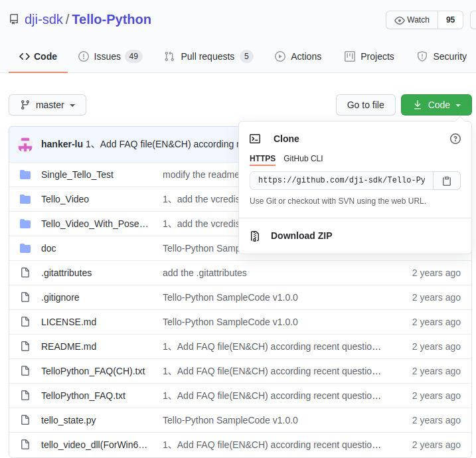Click the file icon for .gitignore

coord(25,297)
